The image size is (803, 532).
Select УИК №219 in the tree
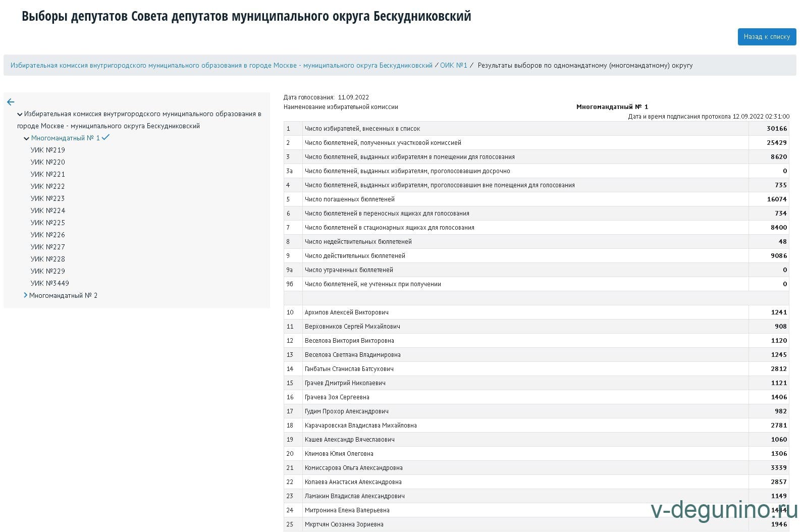point(47,150)
